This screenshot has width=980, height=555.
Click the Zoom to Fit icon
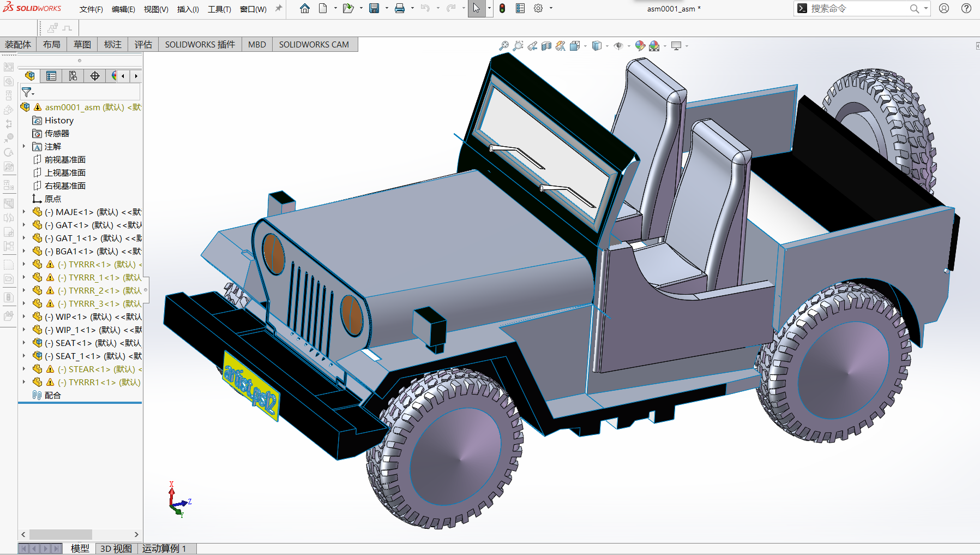[504, 46]
